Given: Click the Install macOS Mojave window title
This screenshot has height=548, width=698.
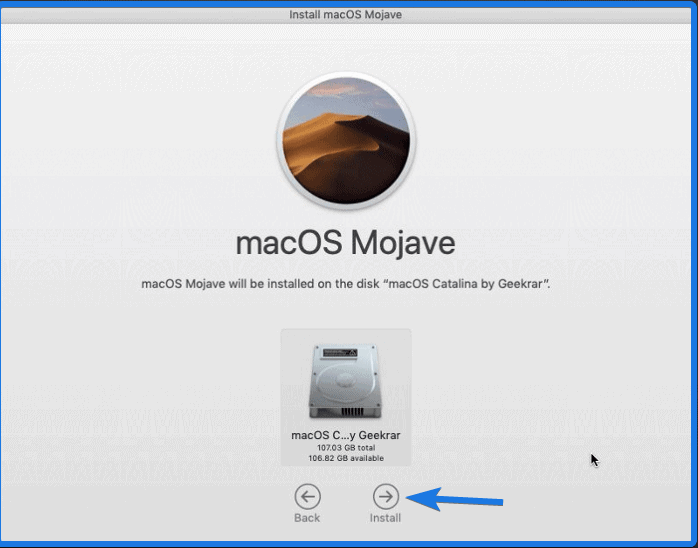Looking at the screenshot, I should point(345,15).
